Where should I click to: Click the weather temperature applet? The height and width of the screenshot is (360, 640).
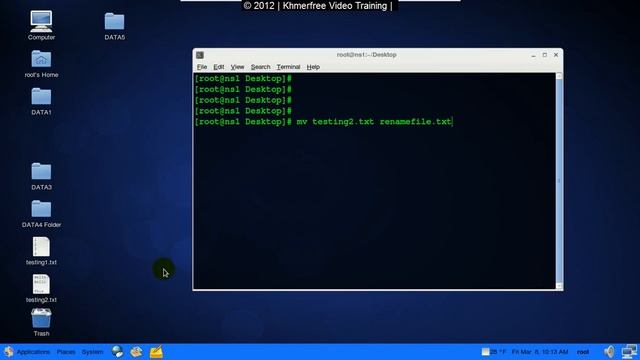pyautogui.click(x=494, y=351)
